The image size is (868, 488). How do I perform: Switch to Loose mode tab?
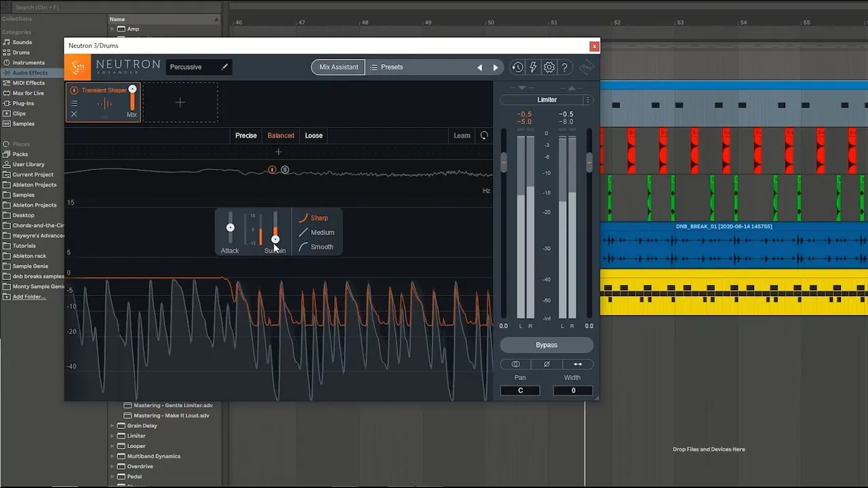(x=313, y=136)
